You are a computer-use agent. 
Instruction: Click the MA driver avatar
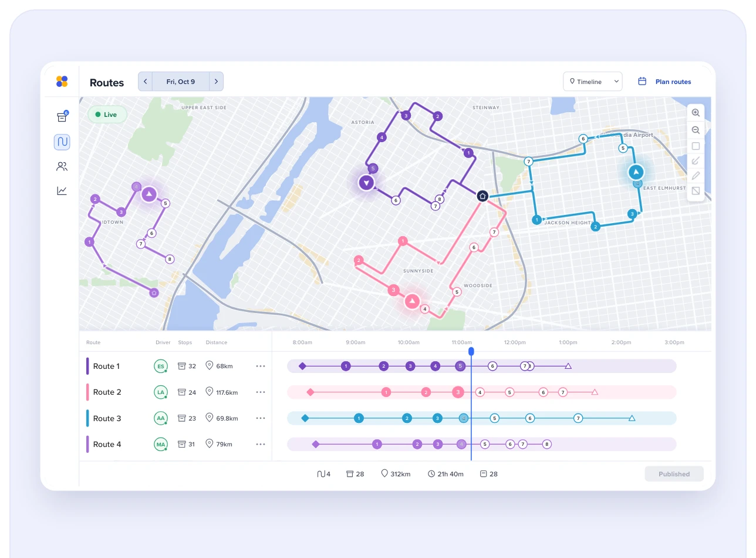pos(161,444)
